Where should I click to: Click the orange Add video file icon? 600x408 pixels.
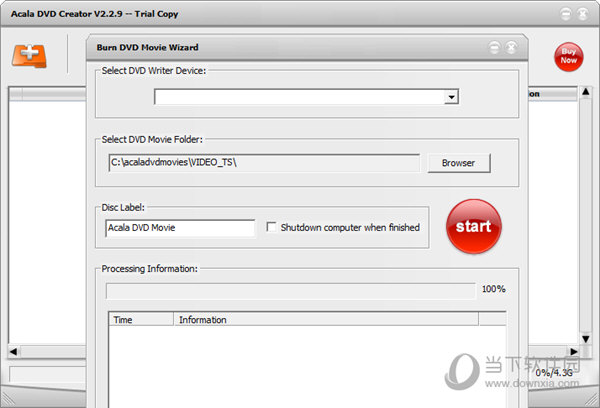tap(29, 56)
